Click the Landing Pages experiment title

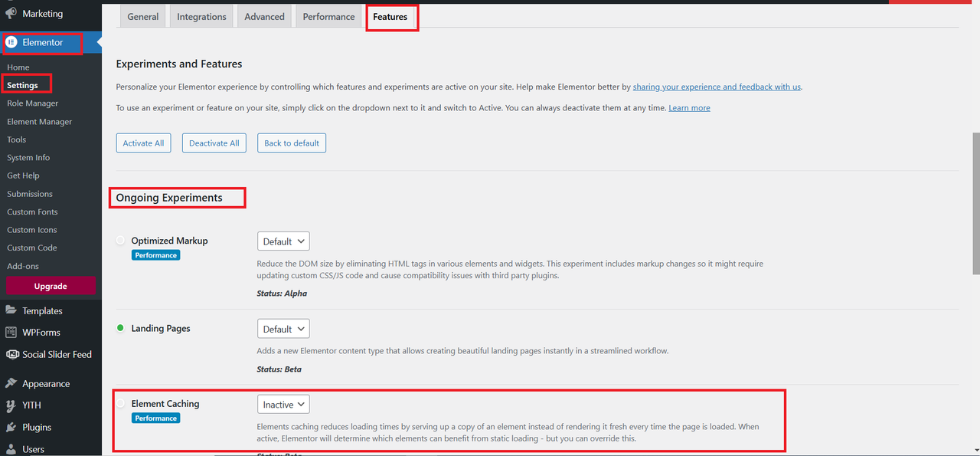click(x=161, y=328)
